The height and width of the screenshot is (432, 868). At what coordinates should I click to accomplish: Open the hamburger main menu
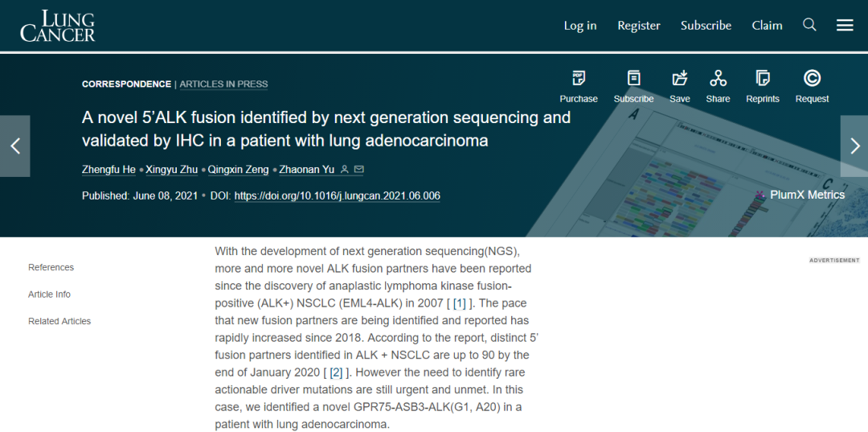coord(845,25)
